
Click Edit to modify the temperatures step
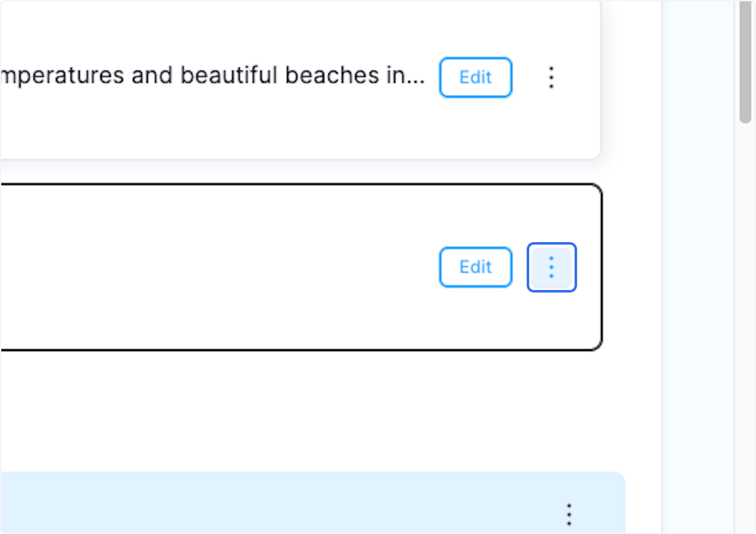pos(476,77)
